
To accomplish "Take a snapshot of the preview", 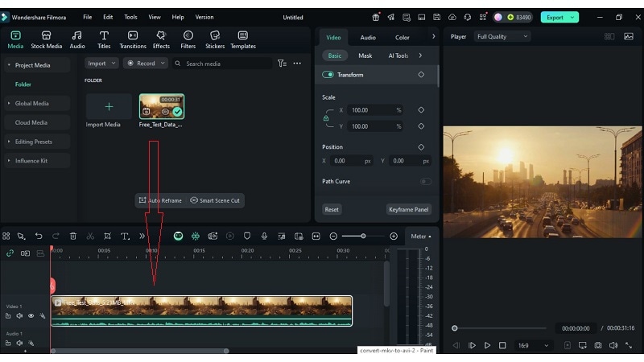I will (x=597, y=346).
